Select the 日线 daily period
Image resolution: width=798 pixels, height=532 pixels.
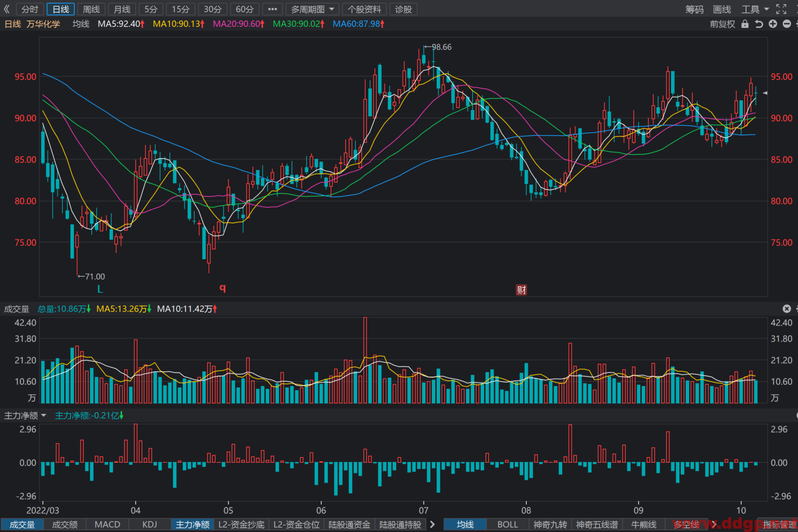click(x=61, y=9)
